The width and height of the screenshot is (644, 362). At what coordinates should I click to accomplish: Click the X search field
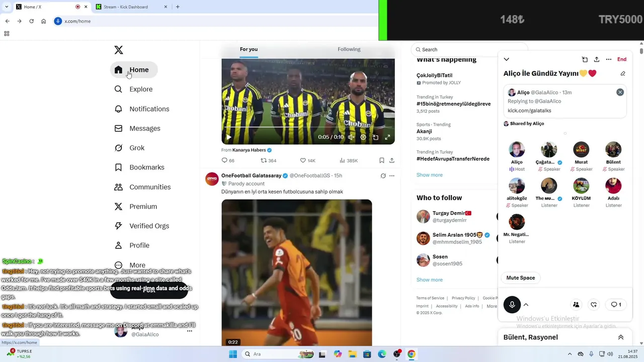469,49
